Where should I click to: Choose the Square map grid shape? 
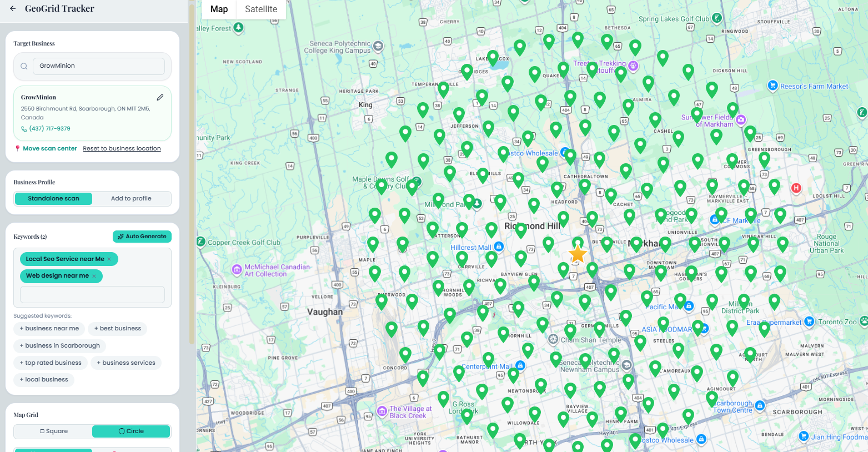tap(53, 431)
